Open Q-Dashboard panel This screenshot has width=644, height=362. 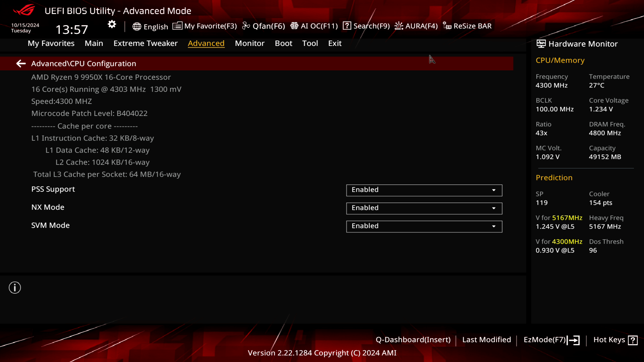pyautogui.click(x=413, y=340)
